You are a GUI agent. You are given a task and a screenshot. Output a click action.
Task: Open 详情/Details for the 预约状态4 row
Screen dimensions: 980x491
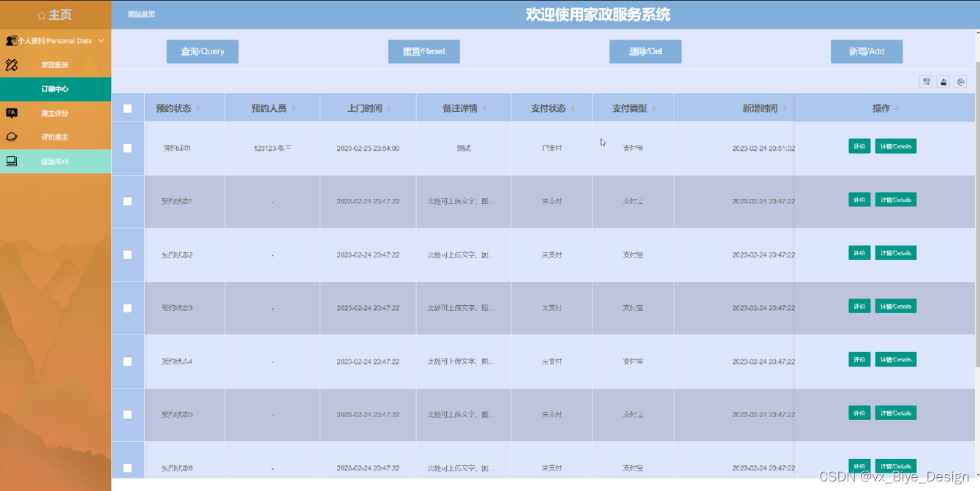pyautogui.click(x=896, y=360)
